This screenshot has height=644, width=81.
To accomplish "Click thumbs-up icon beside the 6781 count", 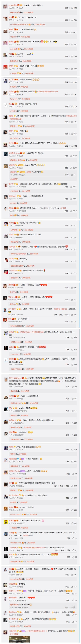I will pos(72,20).
